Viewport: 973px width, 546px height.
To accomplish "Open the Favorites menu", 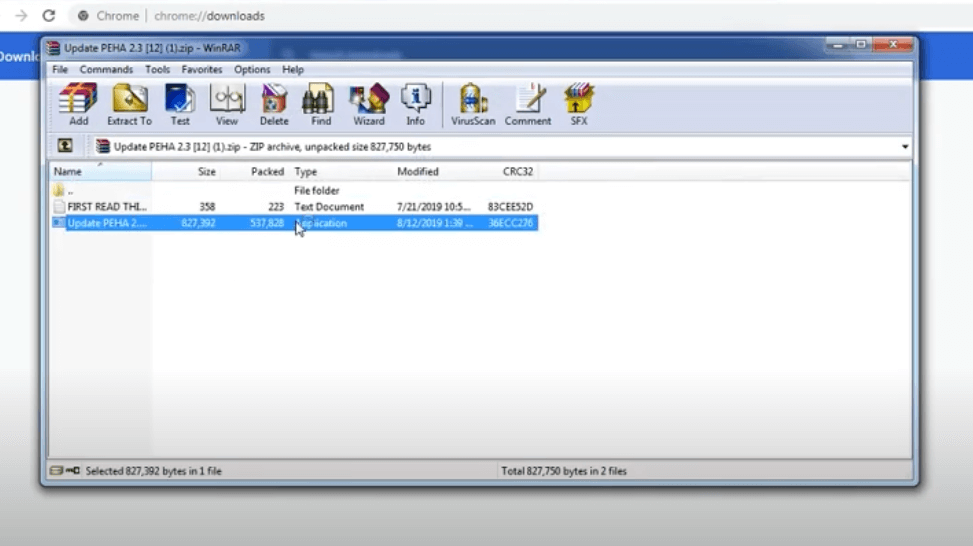I will pyautogui.click(x=202, y=69).
